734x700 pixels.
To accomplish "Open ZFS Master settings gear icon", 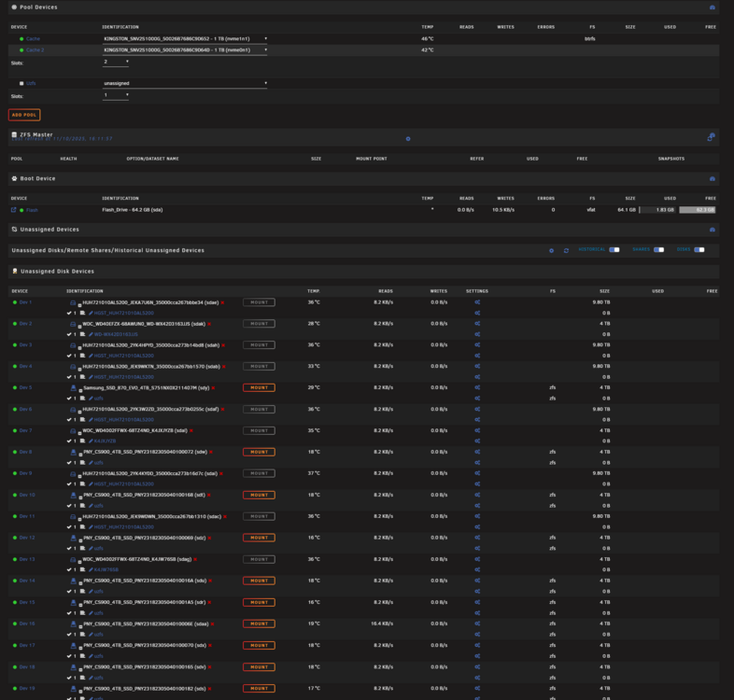I will [408, 139].
